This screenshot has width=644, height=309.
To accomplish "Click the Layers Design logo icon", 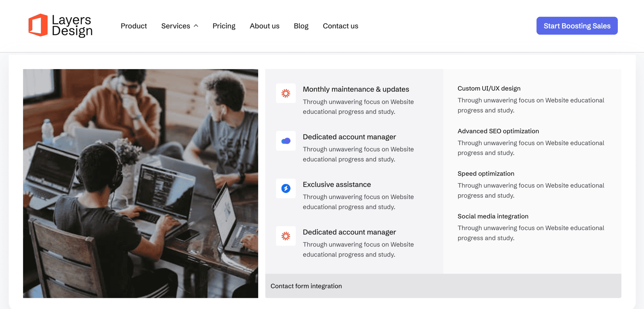I will (38, 25).
